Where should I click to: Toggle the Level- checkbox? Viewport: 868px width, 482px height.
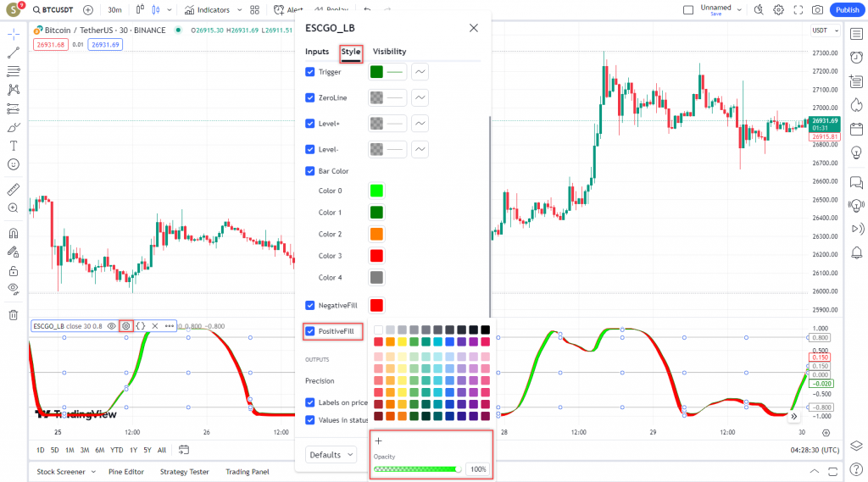(310, 149)
